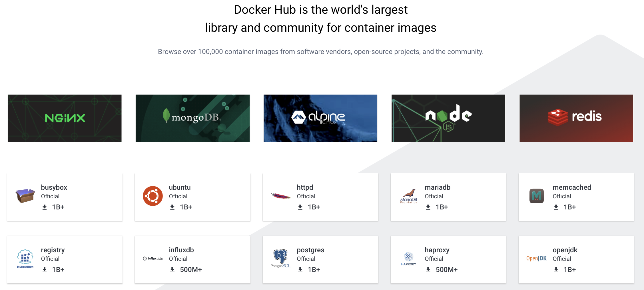The image size is (644, 290).
Task: Click the memcached image name
Action: [572, 187]
